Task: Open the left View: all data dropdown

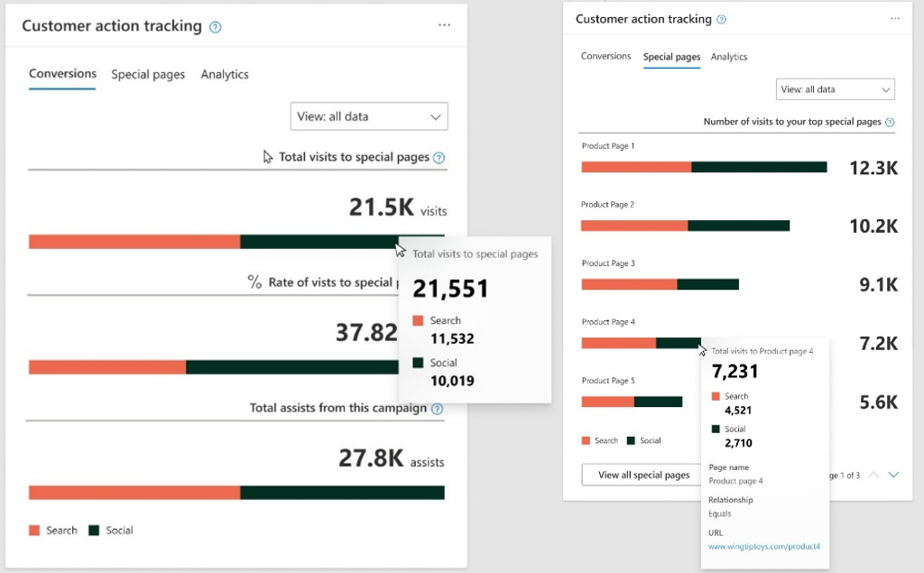Action: tap(368, 116)
